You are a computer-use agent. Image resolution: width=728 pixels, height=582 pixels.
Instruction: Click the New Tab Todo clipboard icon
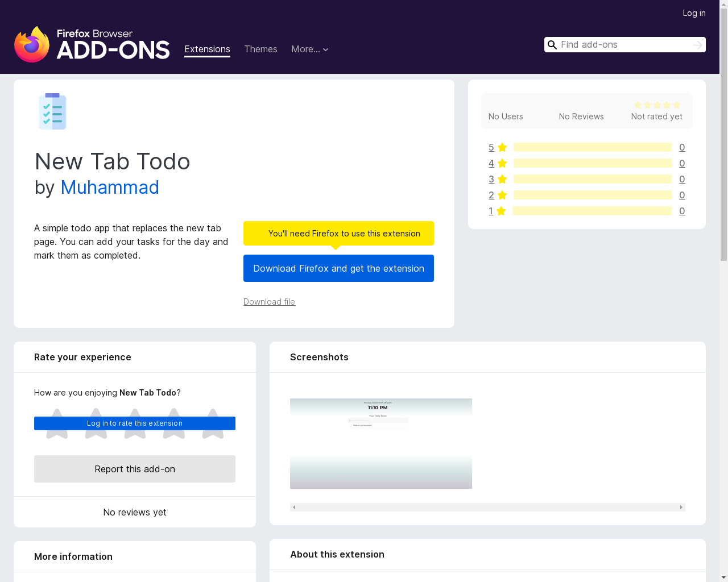(x=53, y=111)
